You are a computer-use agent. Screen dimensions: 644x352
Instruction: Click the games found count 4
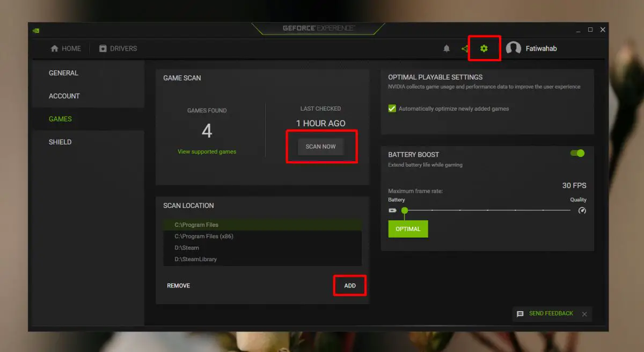point(207,131)
